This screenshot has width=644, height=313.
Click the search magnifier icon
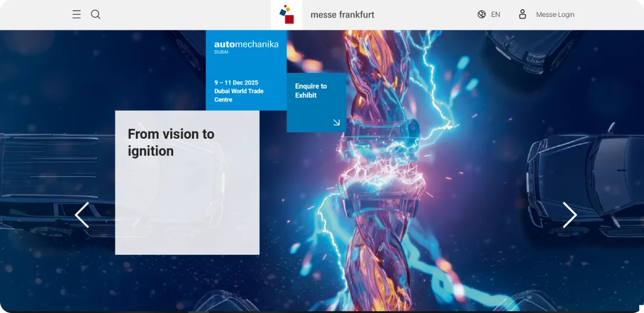click(96, 15)
